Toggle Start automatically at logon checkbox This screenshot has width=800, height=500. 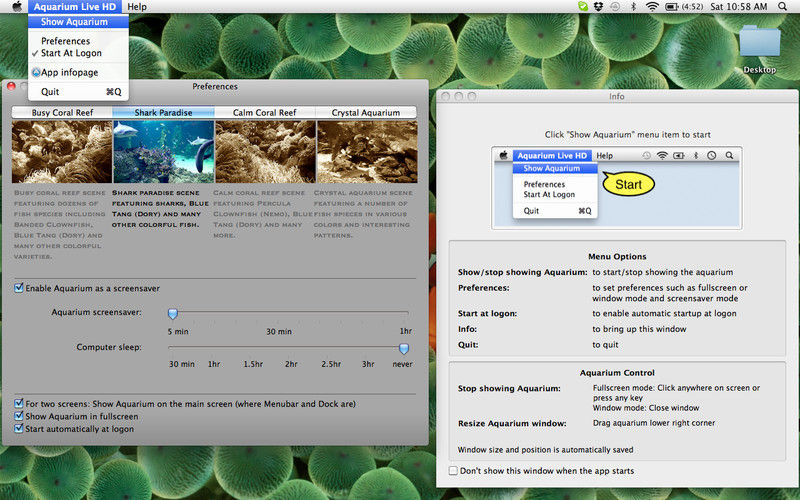[x=19, y=429]
